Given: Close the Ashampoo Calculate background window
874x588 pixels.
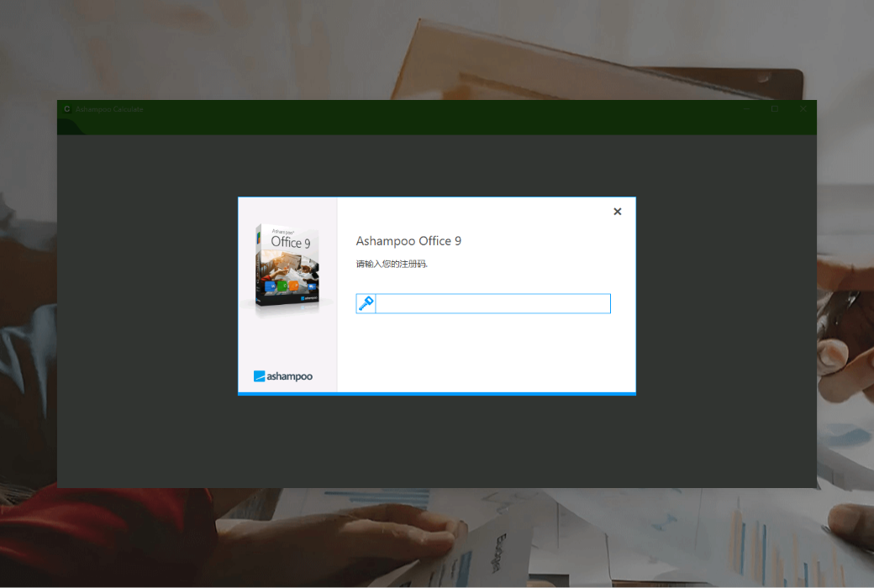Looking at the screenshot, I should 803,108.
